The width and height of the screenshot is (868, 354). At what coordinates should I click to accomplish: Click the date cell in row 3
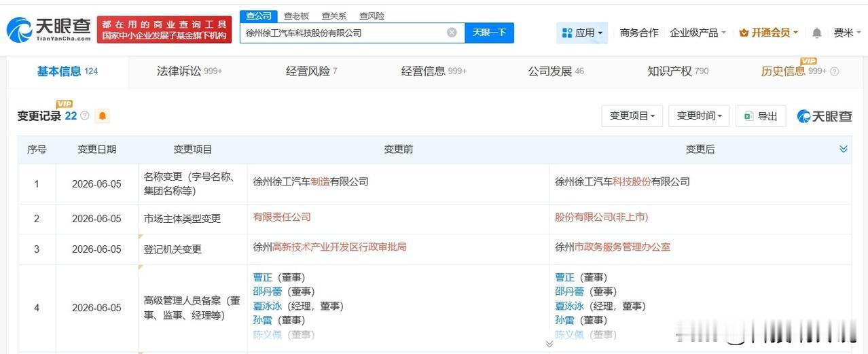click(96, 249)
